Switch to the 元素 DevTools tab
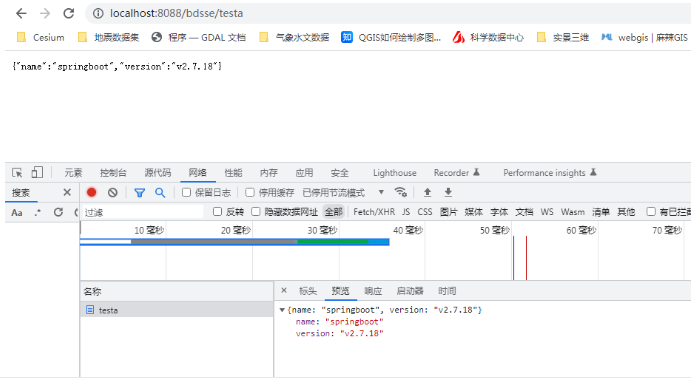The height and width of the screenshot is (379, 691). point(73,173)
